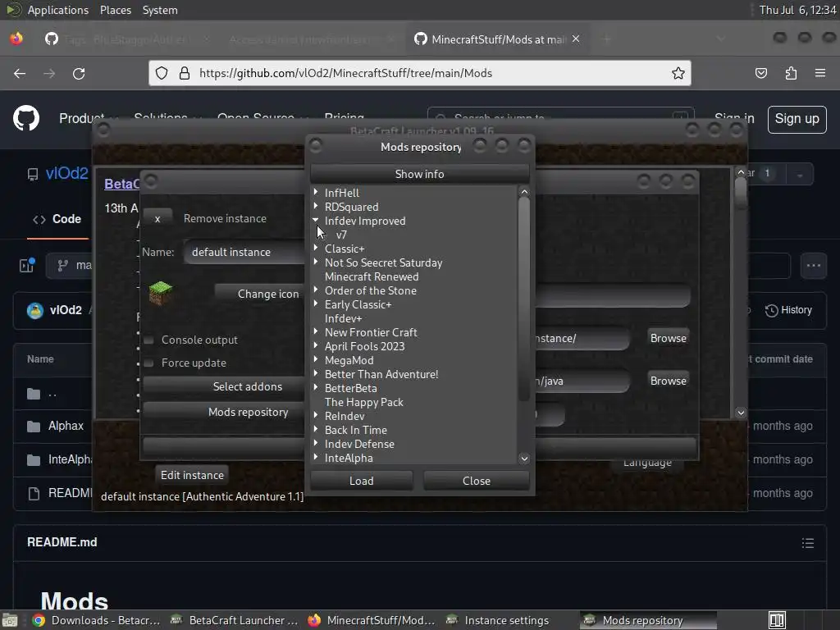Click Better Than Adventure! entry
Screen dimensions: 840x630
[381, 374]
